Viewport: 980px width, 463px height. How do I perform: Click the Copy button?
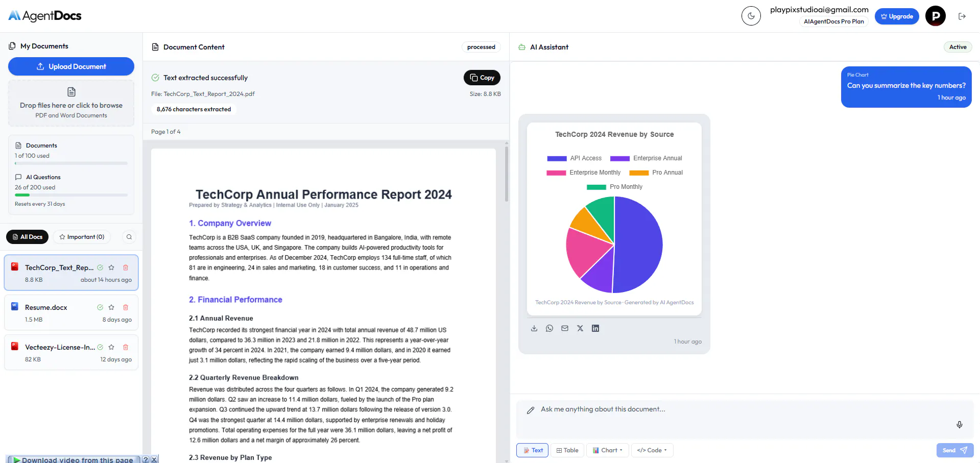[482, 78]
